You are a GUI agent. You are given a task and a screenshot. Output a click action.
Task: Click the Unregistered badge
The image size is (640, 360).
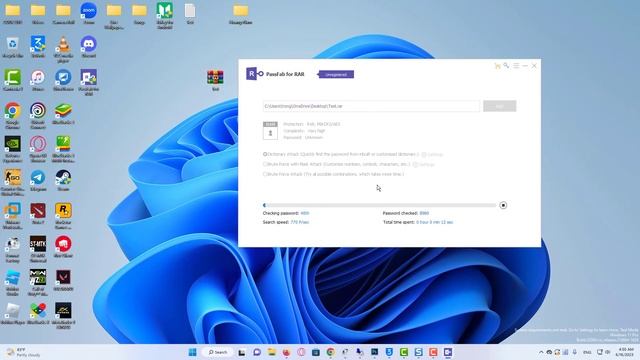(x=336, y=74)
